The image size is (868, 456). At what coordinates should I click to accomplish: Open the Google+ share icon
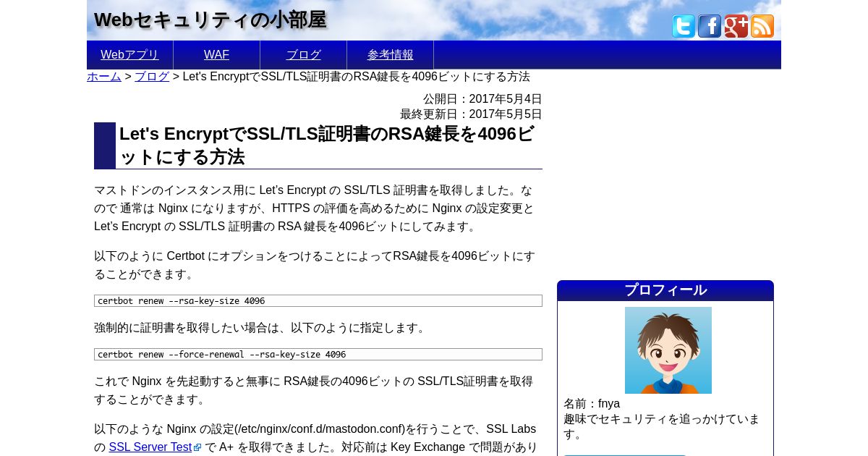pyautogui.click(x=736, y=26)
